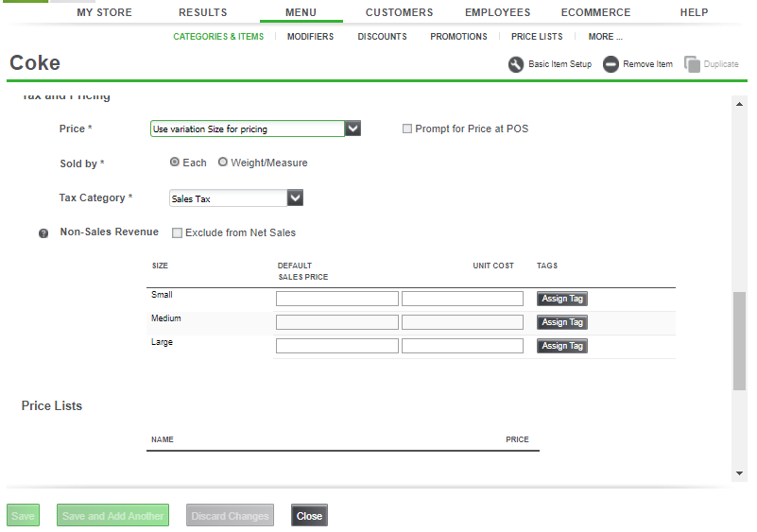Open the RESULTS tab
The height and width of the screenshot is (532, 757).
tap(203, 12)
